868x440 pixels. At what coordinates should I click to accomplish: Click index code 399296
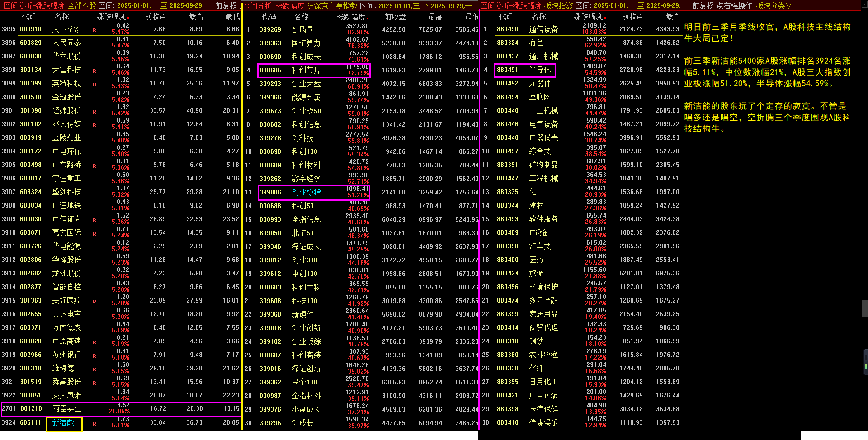pos(270,423)
